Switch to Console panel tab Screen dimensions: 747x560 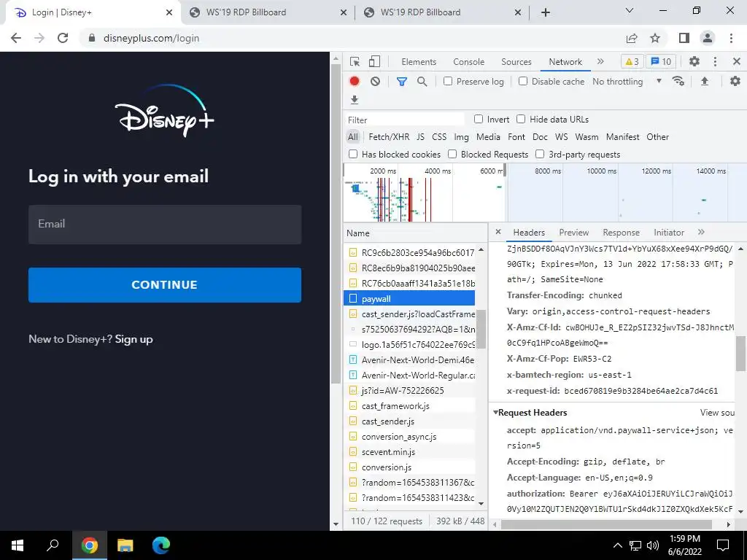(469, 61)
